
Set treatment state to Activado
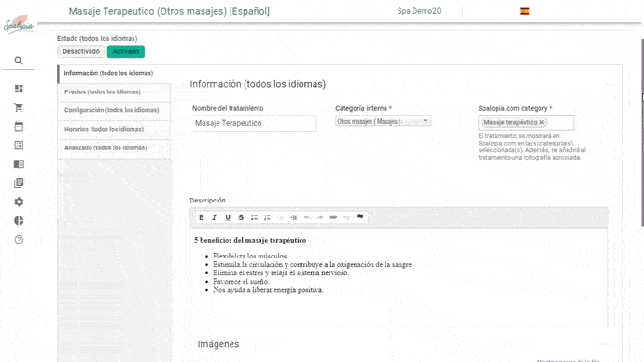point(126,51)
